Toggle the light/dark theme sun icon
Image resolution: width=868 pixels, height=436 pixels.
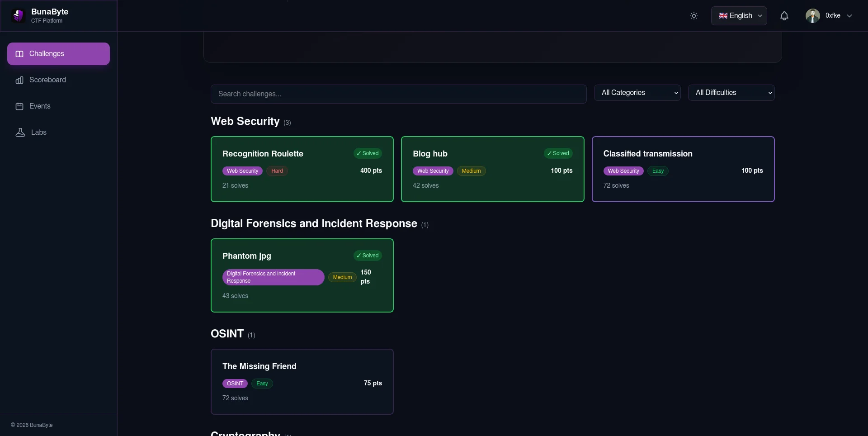(x=694, y=16)
